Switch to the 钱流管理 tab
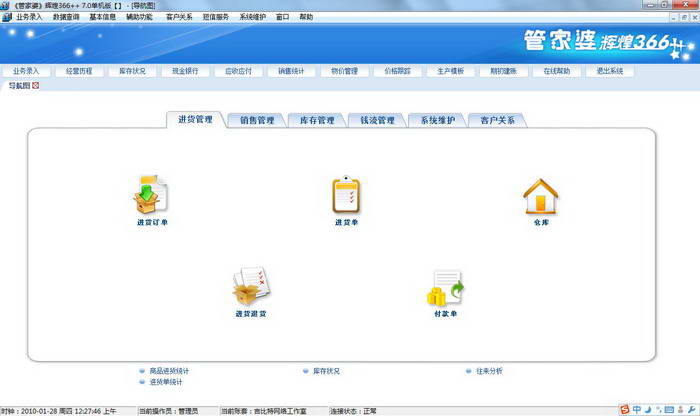The width and height of the screenshot is (700, 416). [377, 121]
